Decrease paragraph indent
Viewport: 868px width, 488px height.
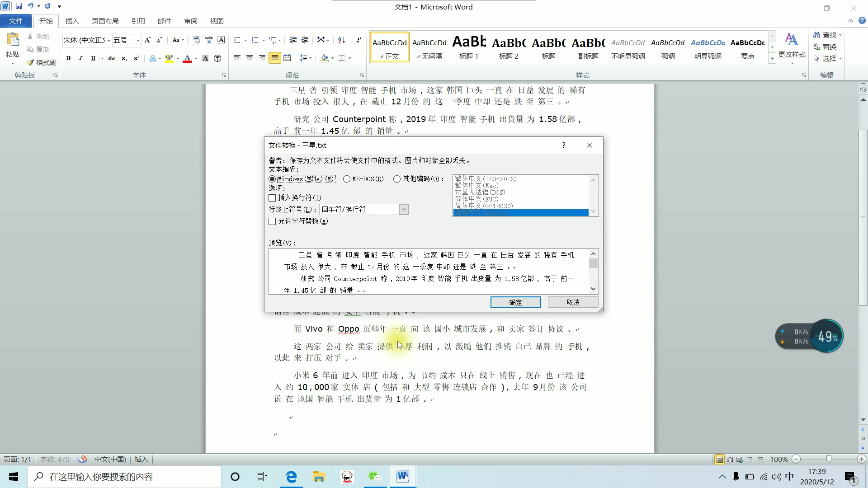293,40
